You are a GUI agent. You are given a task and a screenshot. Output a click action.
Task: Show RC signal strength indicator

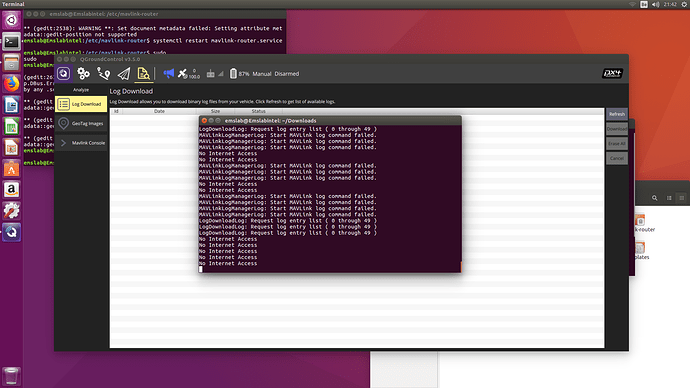(215, 73)
